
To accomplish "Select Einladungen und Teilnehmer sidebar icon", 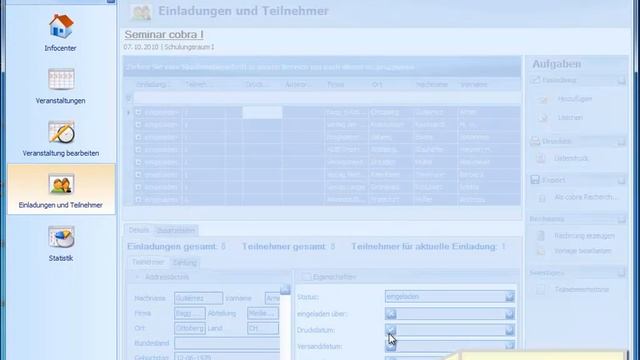I will [61, 184].
